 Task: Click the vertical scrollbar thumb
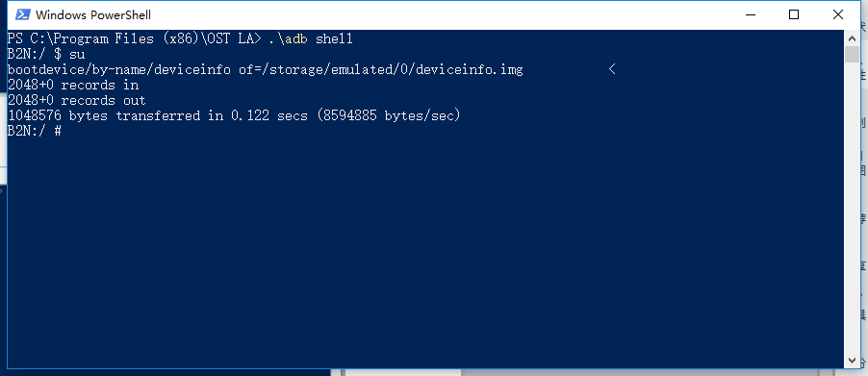(x=853, y=54)
